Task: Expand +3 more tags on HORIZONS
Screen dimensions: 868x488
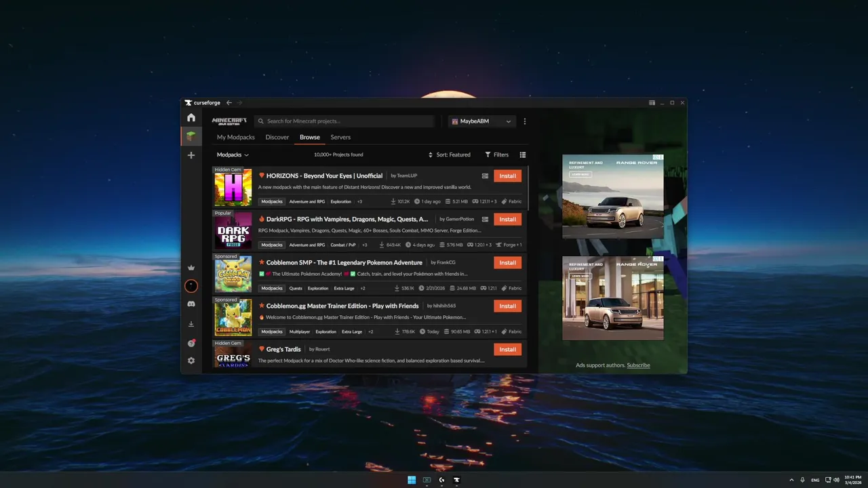Action: (x=359, y=201)
